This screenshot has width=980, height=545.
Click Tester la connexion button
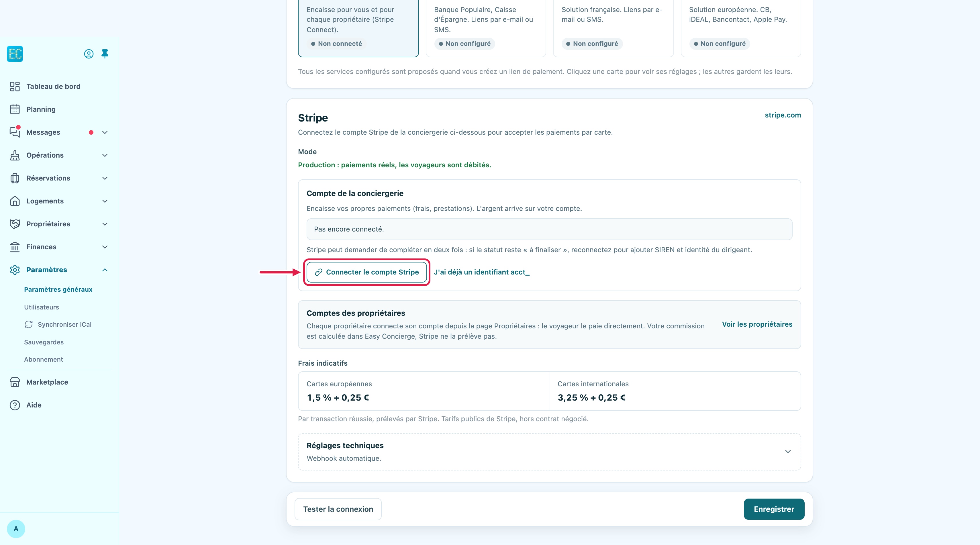click(338, 509)
